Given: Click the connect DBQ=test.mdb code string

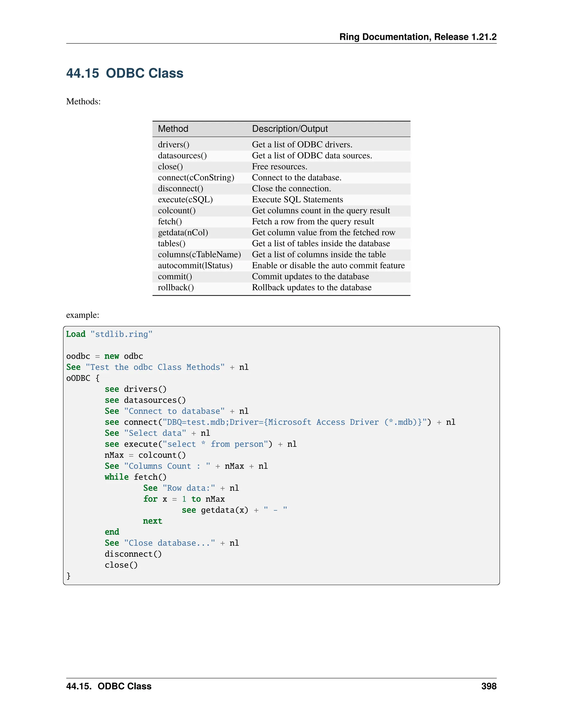Looking at the screenshot, I should coord(294,422).
